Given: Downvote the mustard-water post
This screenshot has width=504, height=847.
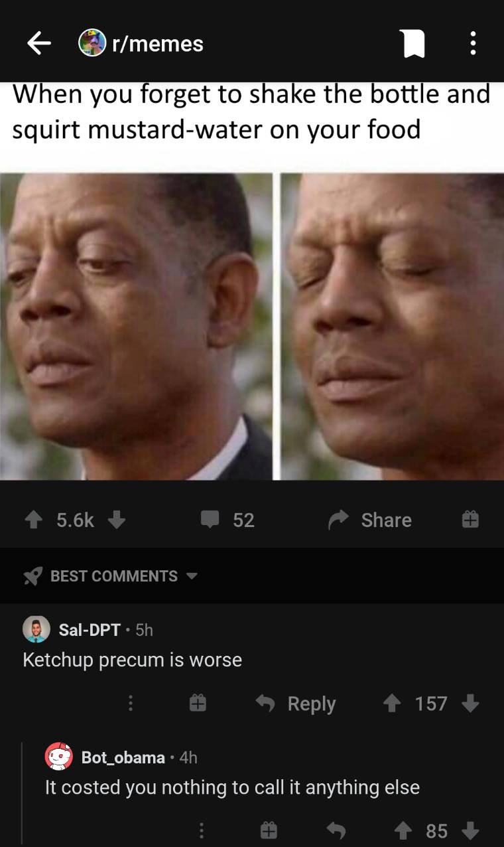Looking at the screenshot, I should click(117, 520).
